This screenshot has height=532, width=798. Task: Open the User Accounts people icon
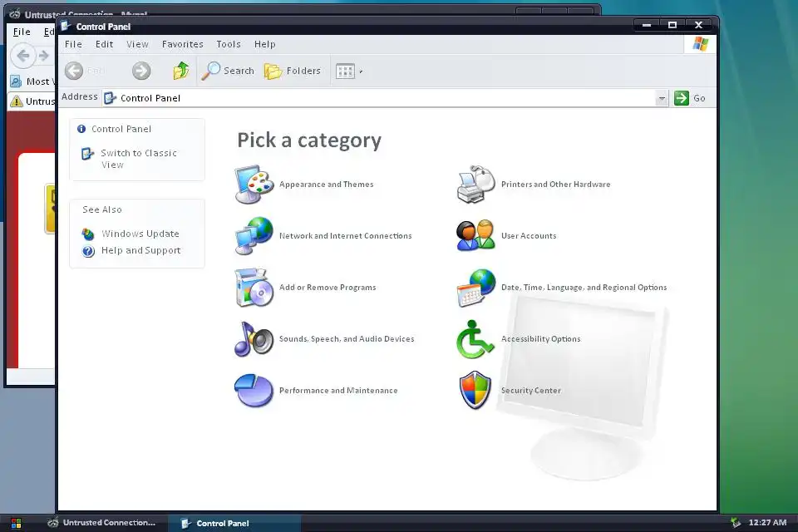tap(475, 236)
